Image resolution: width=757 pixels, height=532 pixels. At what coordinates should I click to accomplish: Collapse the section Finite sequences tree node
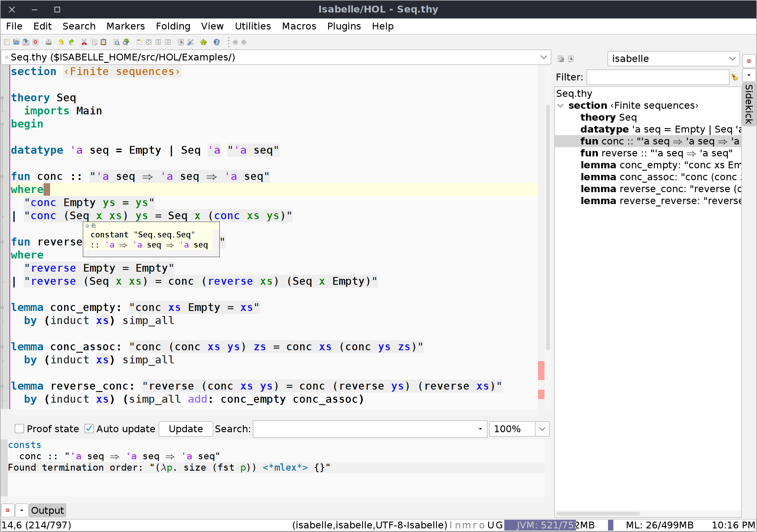point(561,105)
